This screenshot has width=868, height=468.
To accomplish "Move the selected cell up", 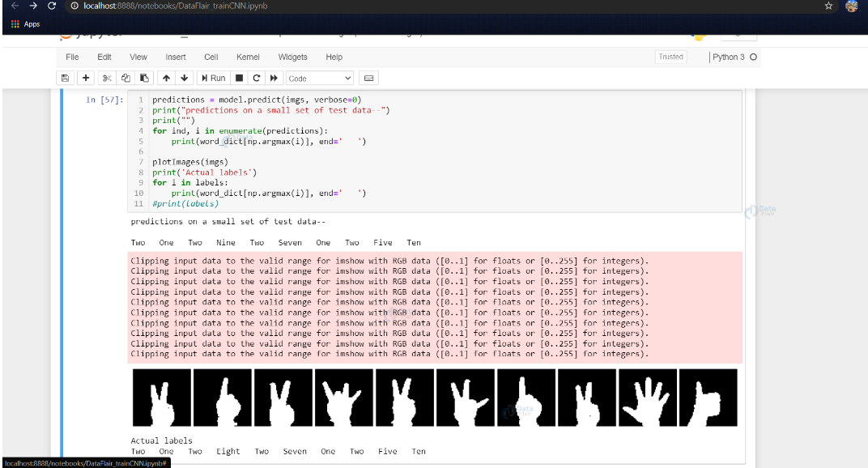I will [x=167, y=78].
